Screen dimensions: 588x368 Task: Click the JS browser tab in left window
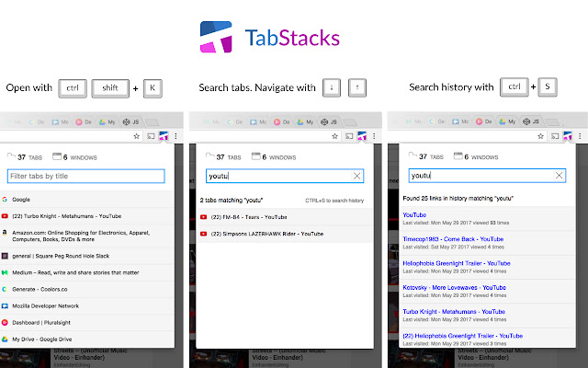click(x=131, y=122)
